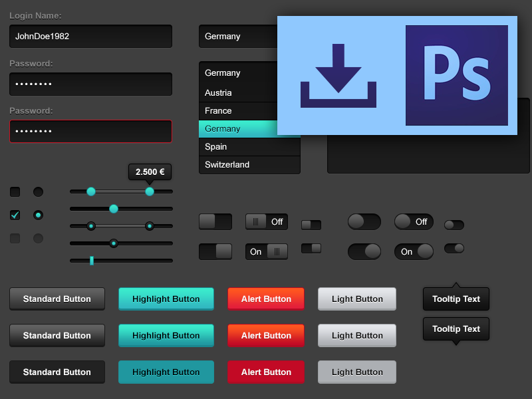Focus the red-bordered password field

[x=90, y=131]
